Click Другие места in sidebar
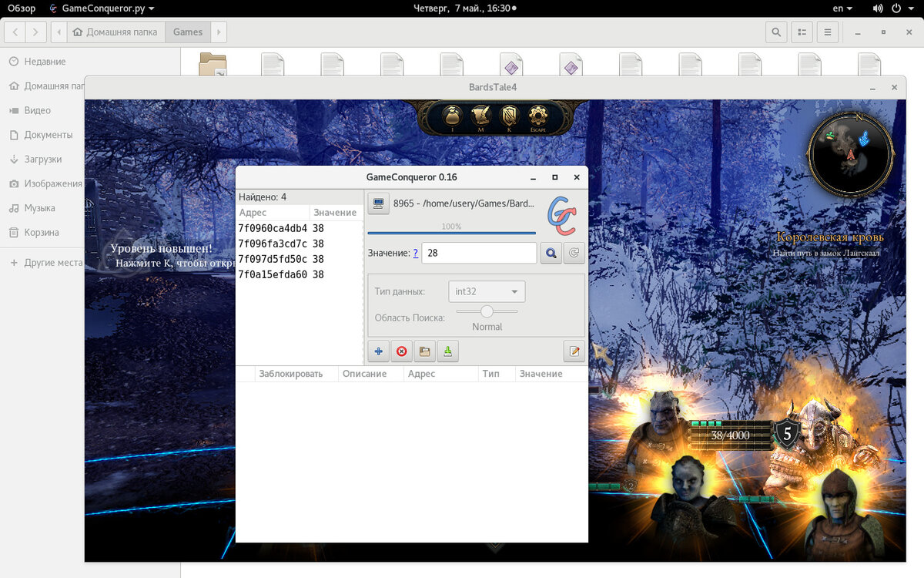Viewport: 924px width, 578px height. coord(52,263)
